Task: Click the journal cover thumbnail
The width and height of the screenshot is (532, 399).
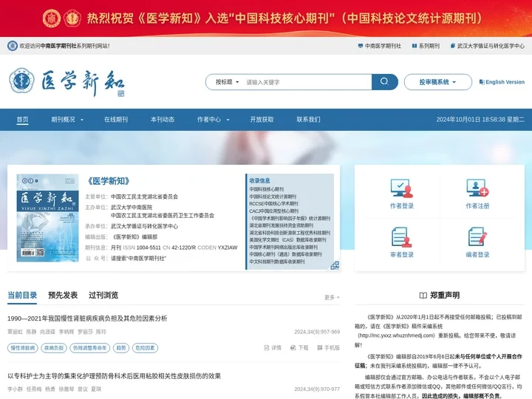Action: 47,218
